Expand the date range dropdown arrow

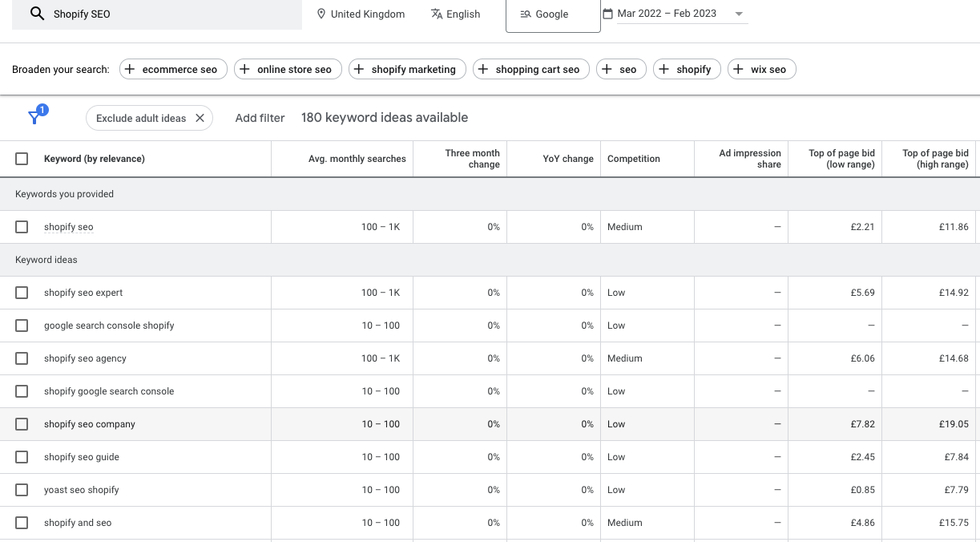tap(739, 14)
